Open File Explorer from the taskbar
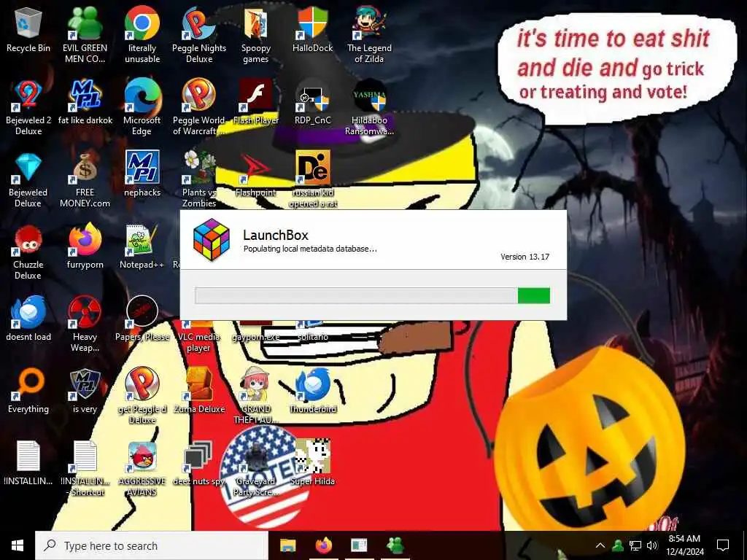Image resolution: width=747 pixels, height=560 pixels. click(x=287, y=545)
